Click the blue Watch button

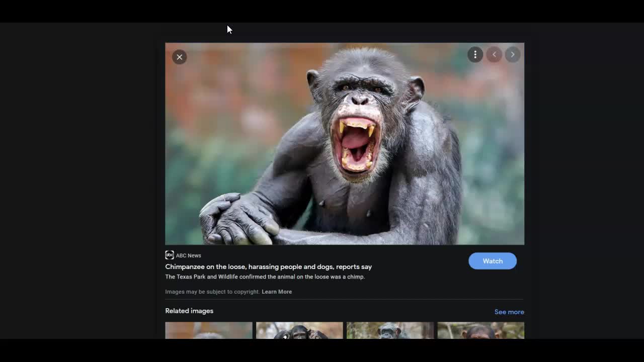click(x=493, y=261)
